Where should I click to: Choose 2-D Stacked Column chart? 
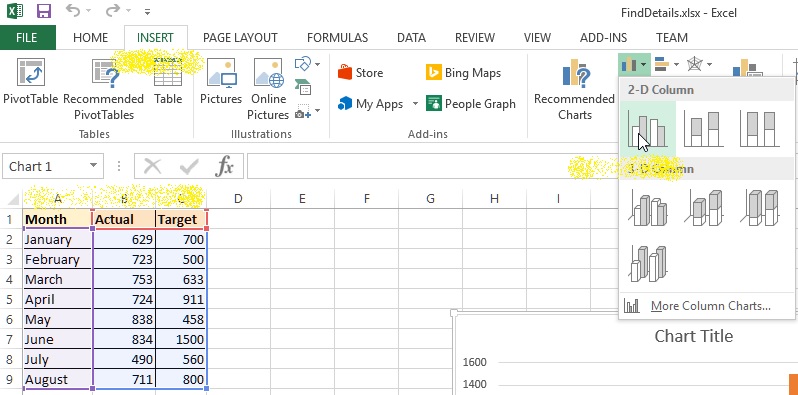tap(703, 128)
